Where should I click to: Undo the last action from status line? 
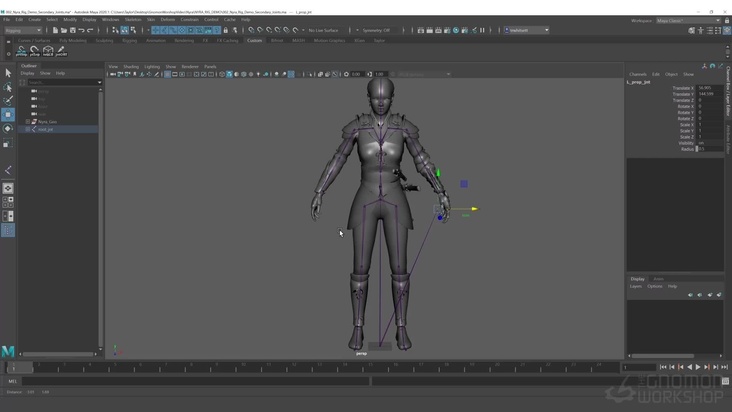(x=81, y=30)
